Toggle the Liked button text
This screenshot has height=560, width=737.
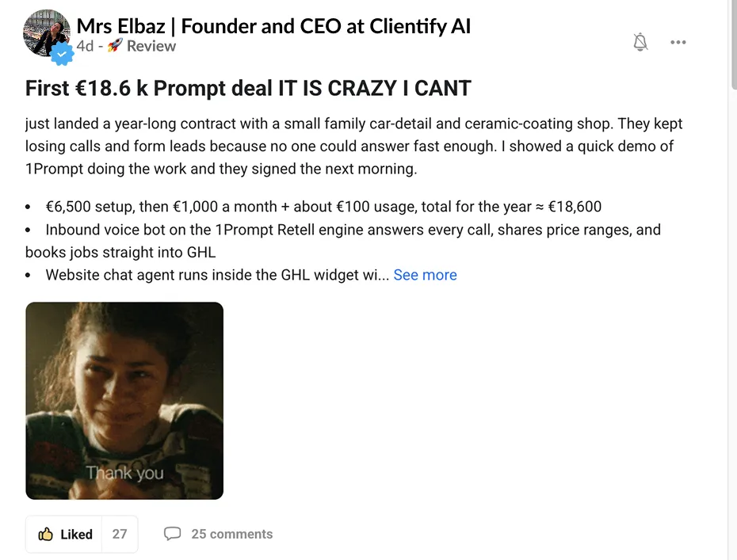coord(76,535)
